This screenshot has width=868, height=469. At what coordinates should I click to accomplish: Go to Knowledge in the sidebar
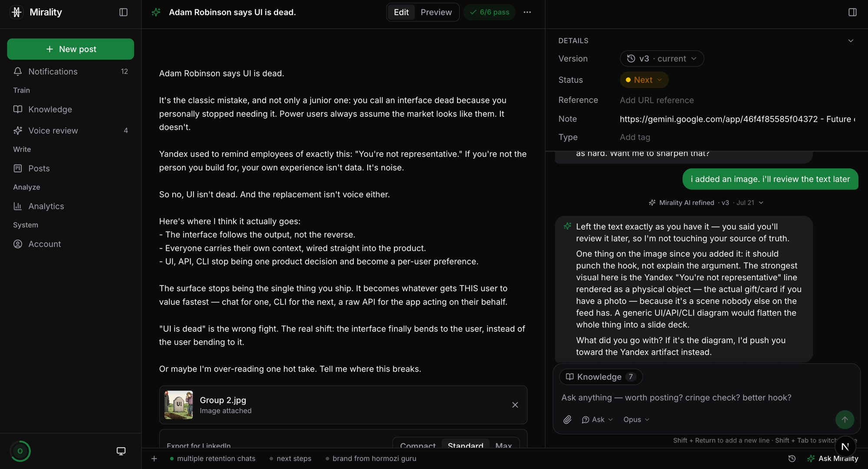[71, 109]
